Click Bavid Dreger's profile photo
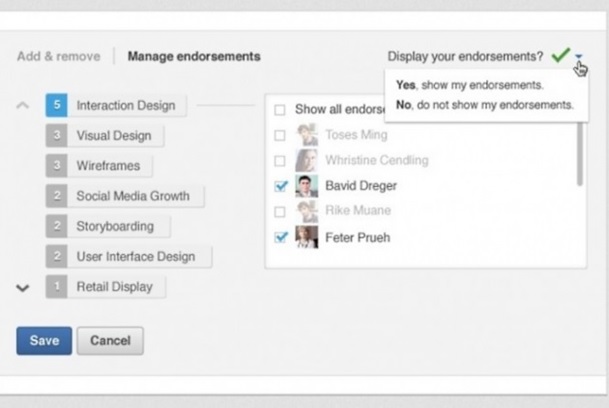Viewport: 609px width, 408px height. click(307, 186)
